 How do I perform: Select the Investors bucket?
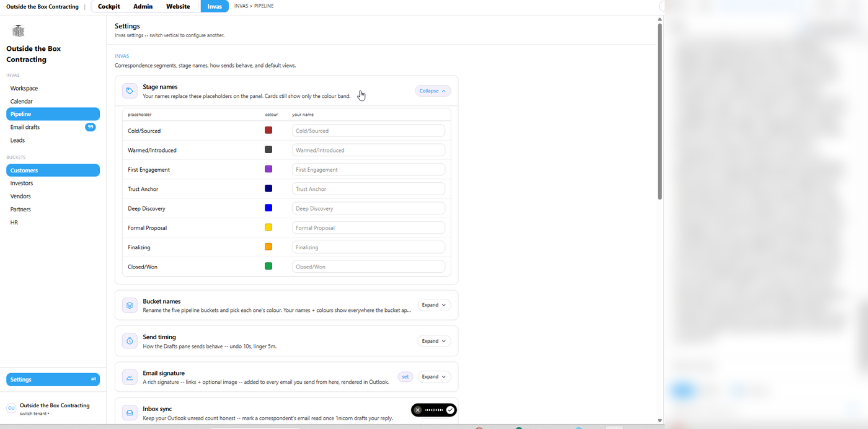click(x=53, y=184)
